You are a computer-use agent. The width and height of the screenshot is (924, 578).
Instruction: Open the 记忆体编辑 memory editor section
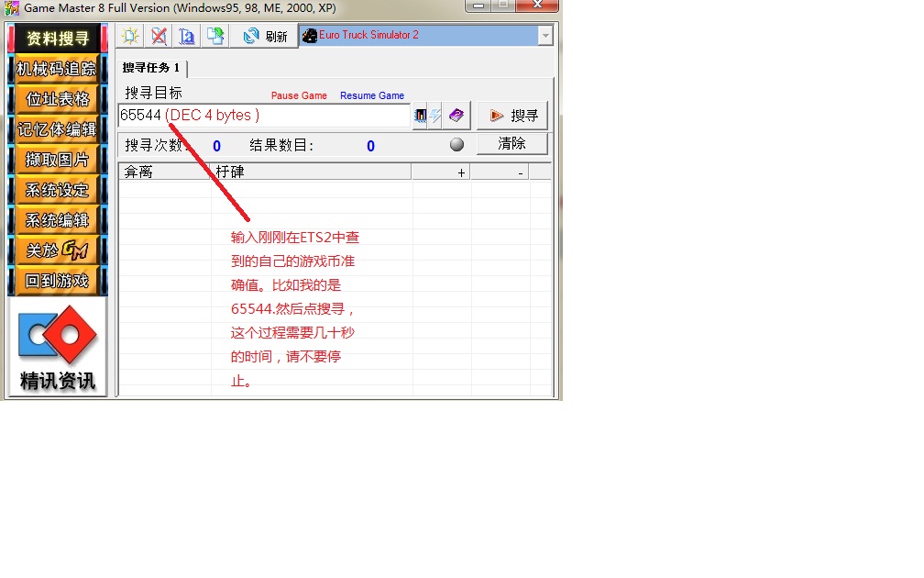pyautogui.click(x=57, y=129)
